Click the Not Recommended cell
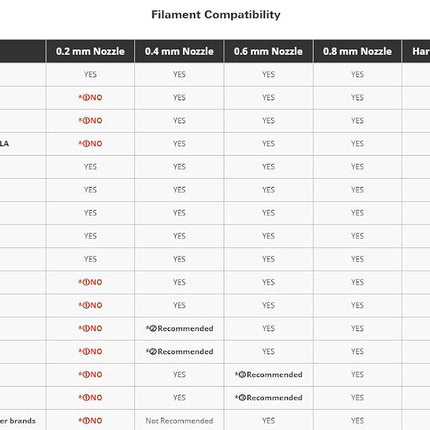Viewport: 430px width, 430px height. (179, 421)
